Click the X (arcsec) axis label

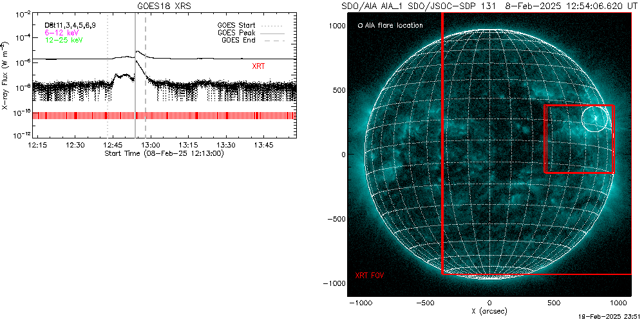click(x=489, y=312)
